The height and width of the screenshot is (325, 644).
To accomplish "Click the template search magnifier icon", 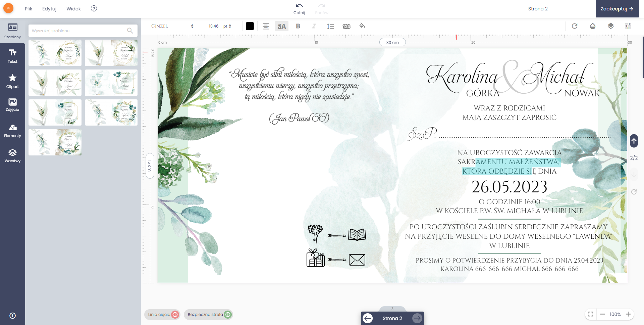I will pyautogui.click(x=130, y=31).
